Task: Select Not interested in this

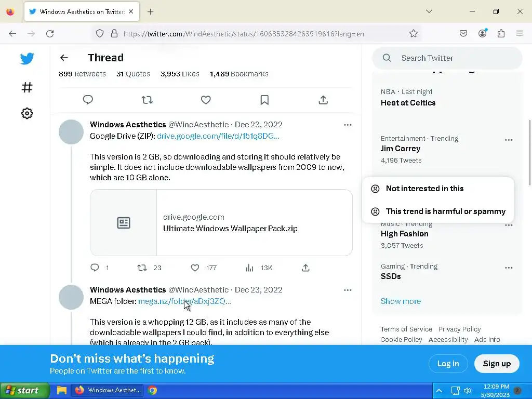Action: click(x=437, y=189)
